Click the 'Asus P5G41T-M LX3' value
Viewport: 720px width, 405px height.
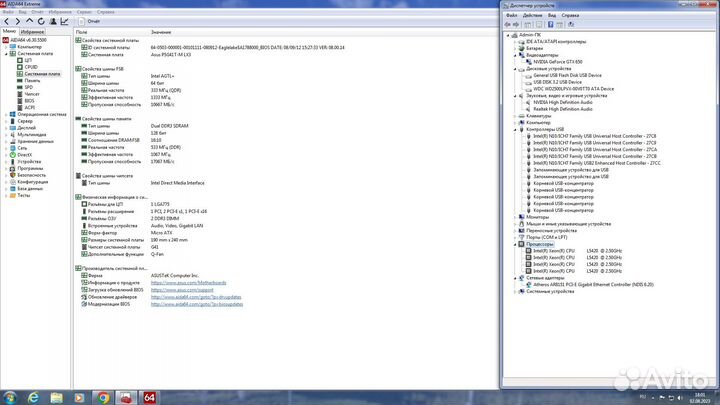[x=170, y=55]
